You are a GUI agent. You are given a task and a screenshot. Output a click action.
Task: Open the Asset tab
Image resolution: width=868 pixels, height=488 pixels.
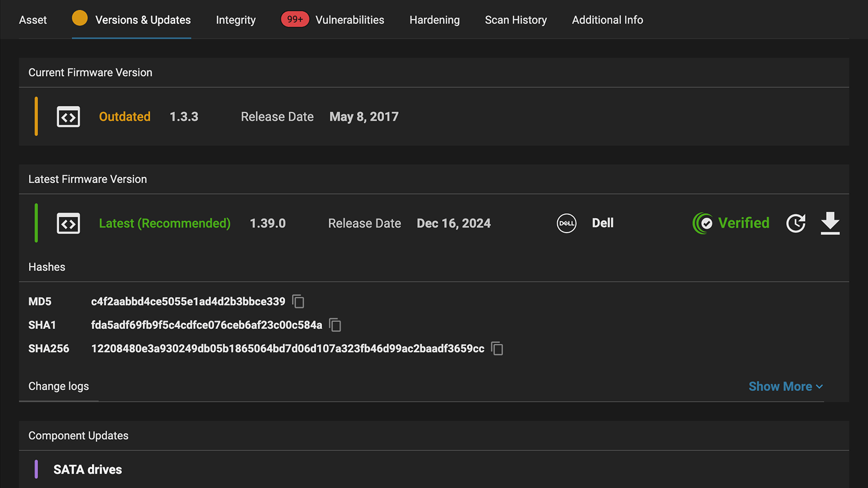[33, 20]
